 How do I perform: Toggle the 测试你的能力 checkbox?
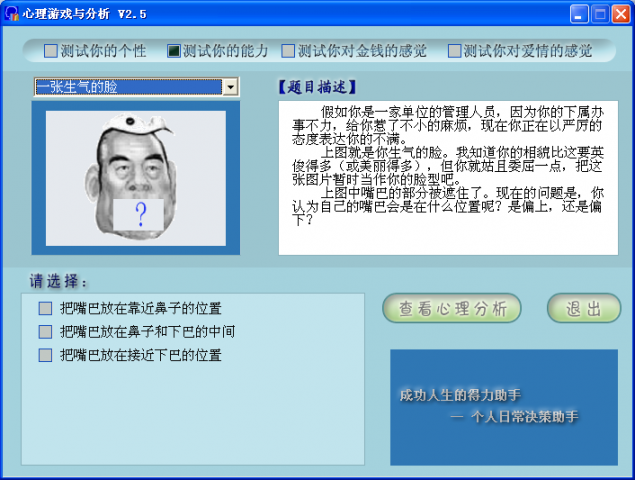(174, 50)
